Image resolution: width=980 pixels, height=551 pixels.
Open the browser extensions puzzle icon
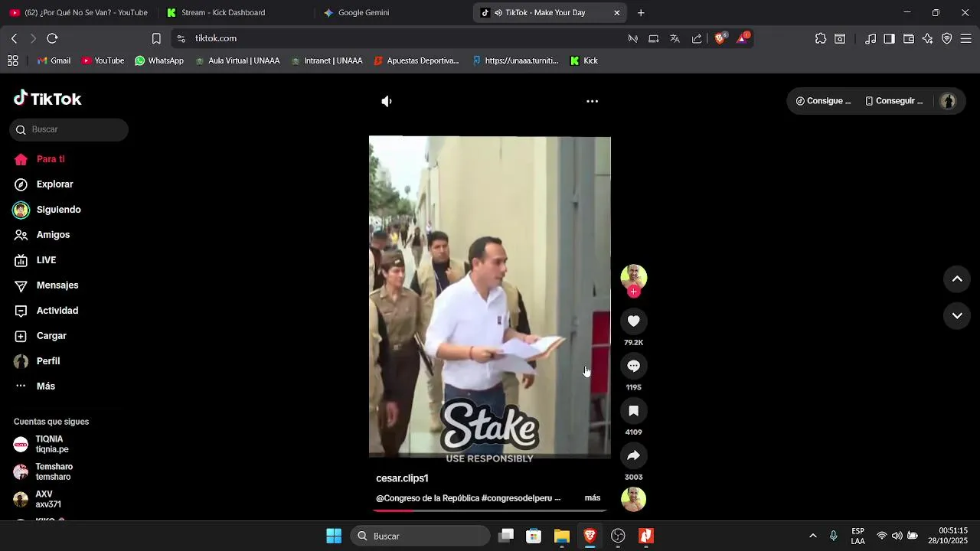click(x=821, y=38)
